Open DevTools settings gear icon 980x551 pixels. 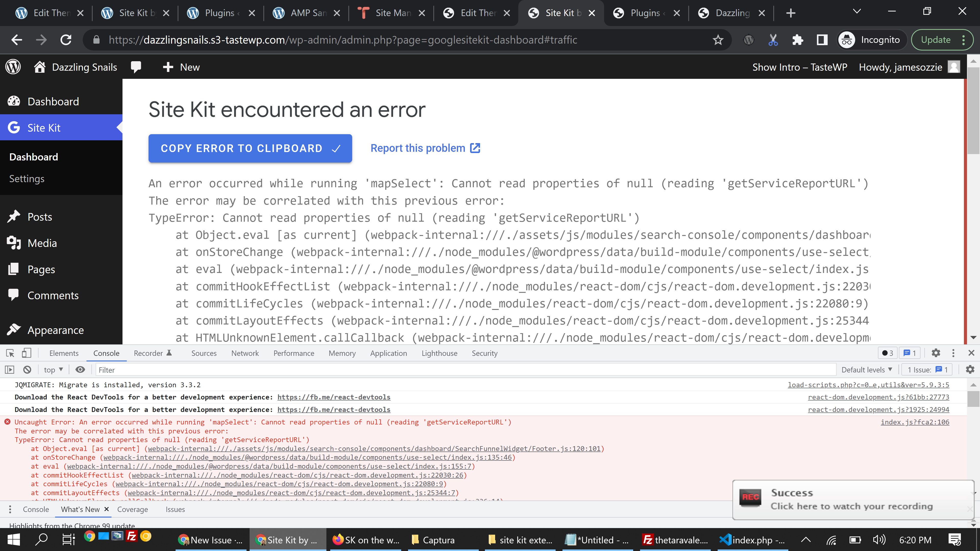click(936, 353)
